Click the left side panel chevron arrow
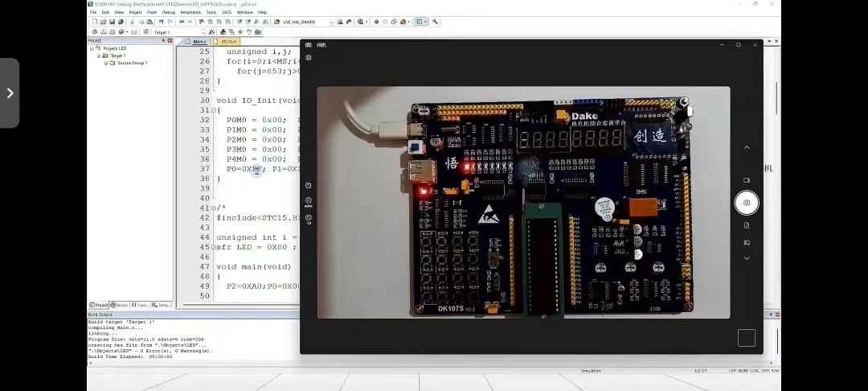 [10, 93]
